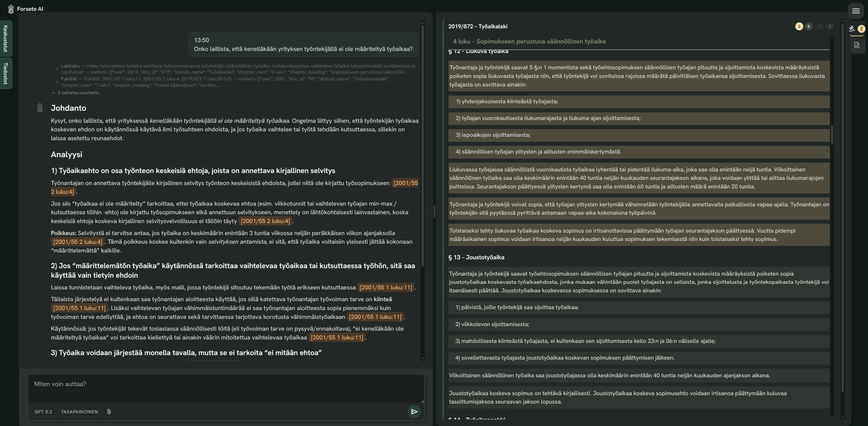Click the "4 luku – Sopimukseen perustuva säännöllinen työaika" heading
This screenshot has width=868, height=426.
(x=529, y=41)
